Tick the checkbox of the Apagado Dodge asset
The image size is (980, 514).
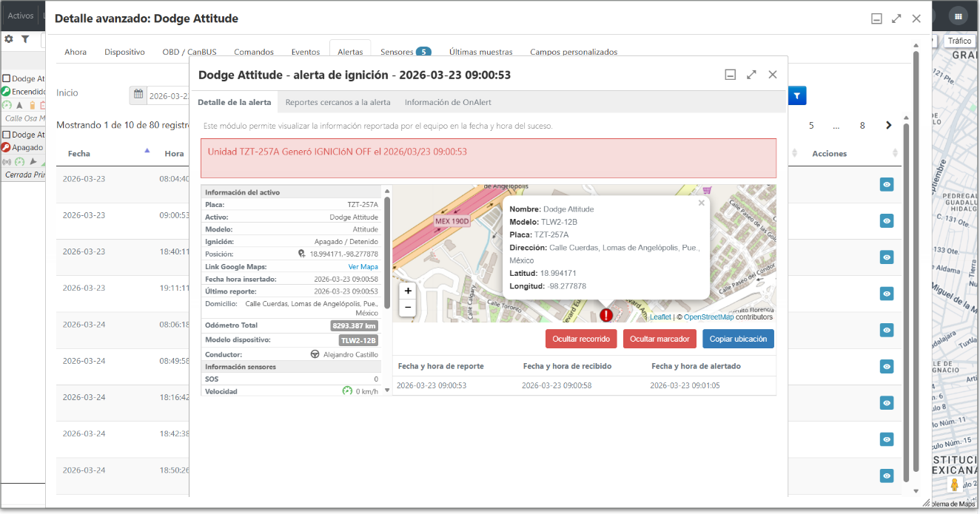click(6, 135)
